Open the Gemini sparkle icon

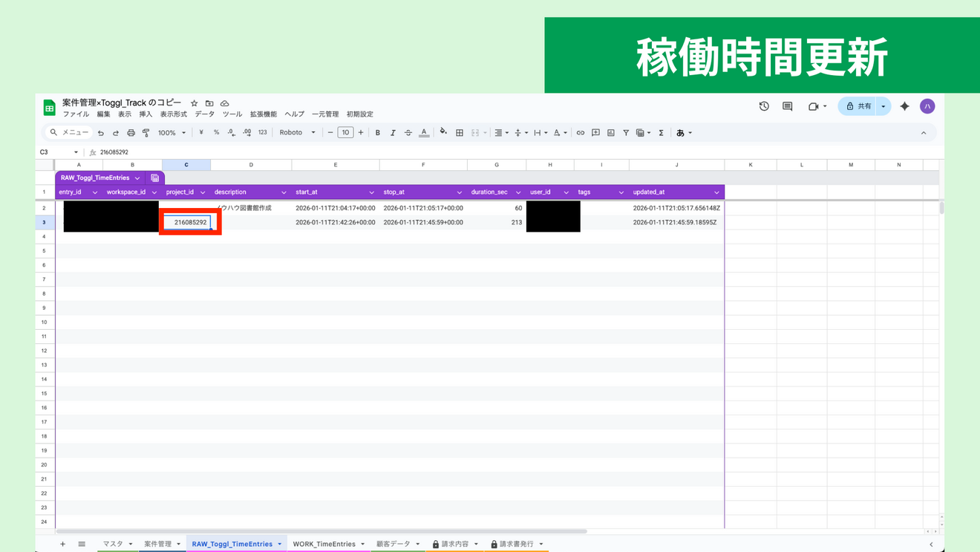pyautogui.click(x=904, y=106)
